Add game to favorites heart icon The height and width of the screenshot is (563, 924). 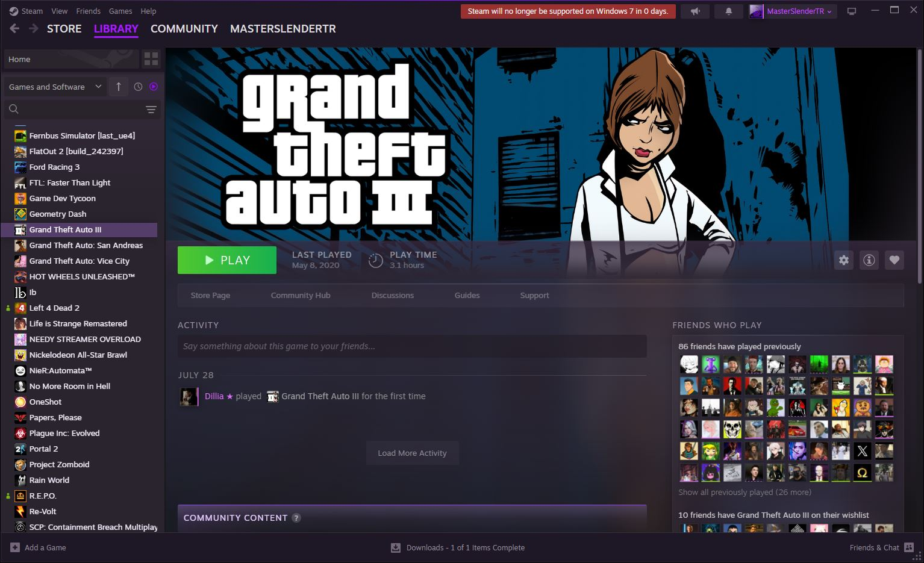[x=894, y=260]
